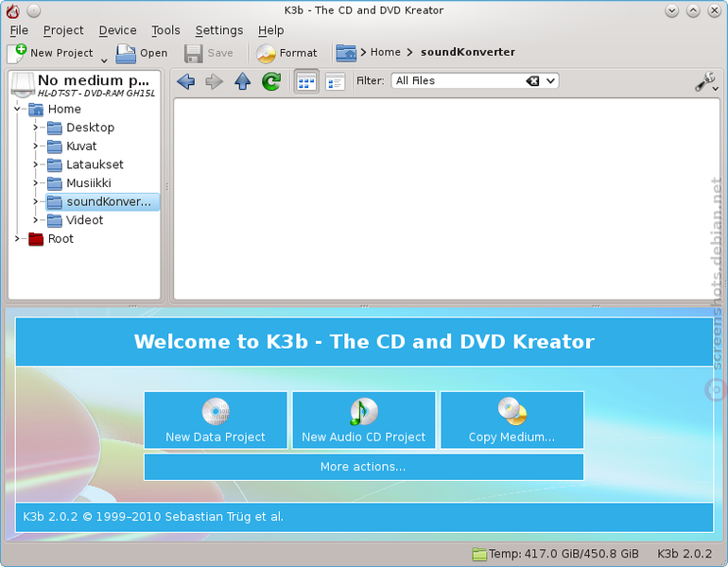Expand the soundKonverter folder node

click(x=35, y=201)
